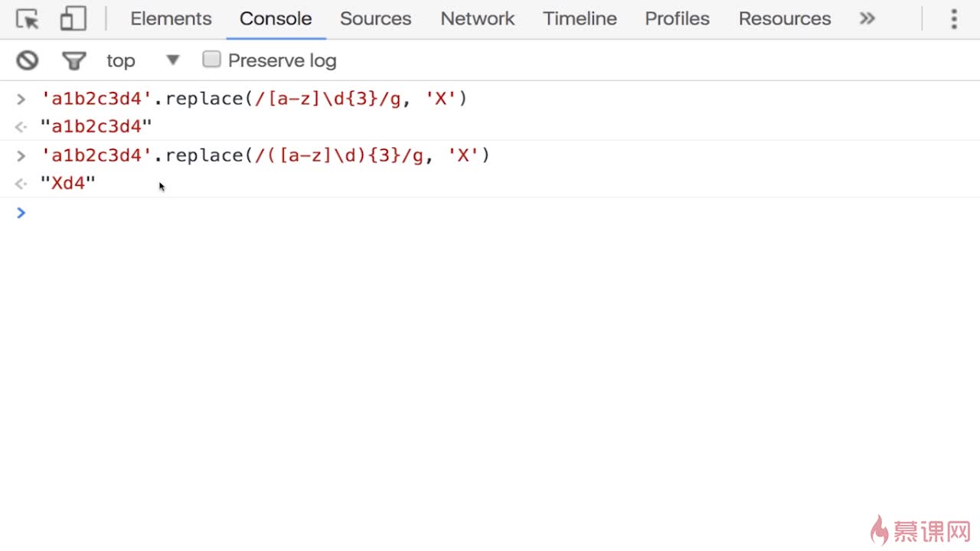Open the Profiles tab
This screenshot has height=551, width=980.
(x=677, y=19)
